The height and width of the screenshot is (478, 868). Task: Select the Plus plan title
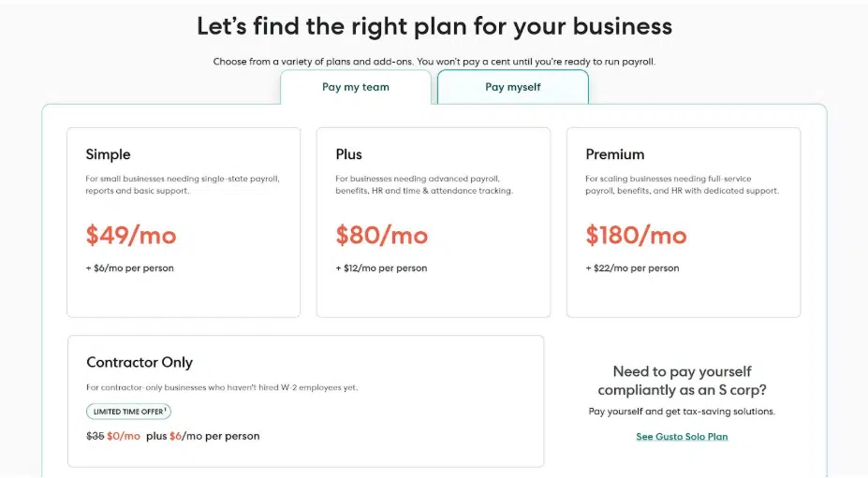point(348,154)
